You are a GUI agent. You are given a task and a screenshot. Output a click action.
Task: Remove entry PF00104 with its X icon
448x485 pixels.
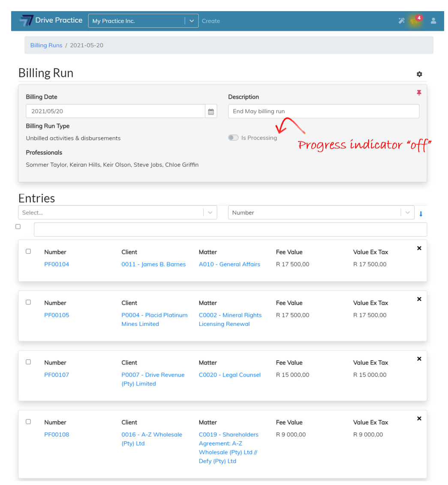point(419,248)
